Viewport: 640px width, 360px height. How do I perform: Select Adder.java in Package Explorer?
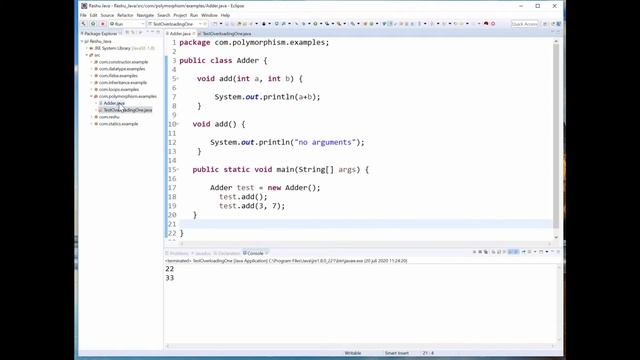pos(114,103)
